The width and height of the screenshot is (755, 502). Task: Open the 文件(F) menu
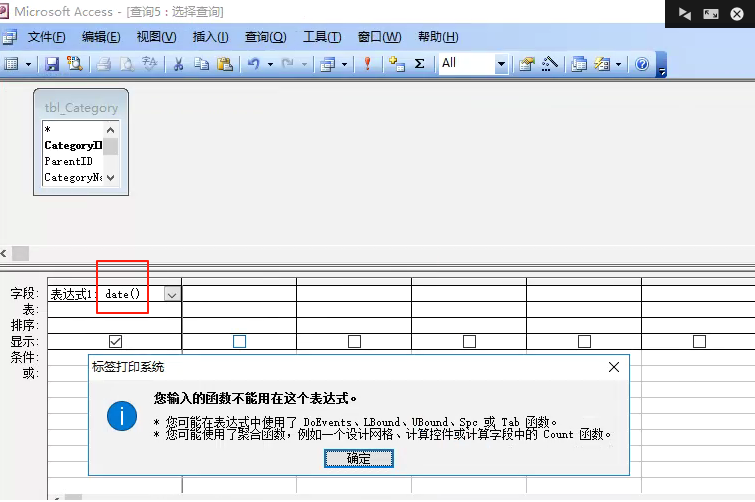46,37
